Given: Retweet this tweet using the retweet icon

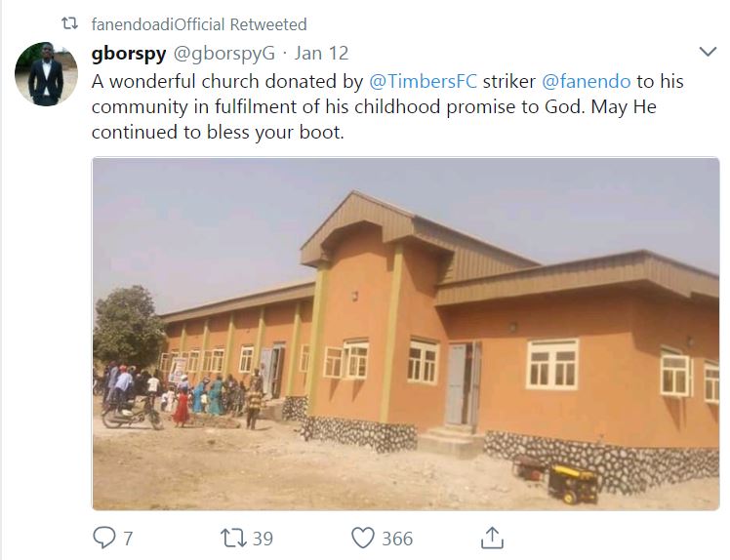Looking at the screenshot, I should click(232, 538).
